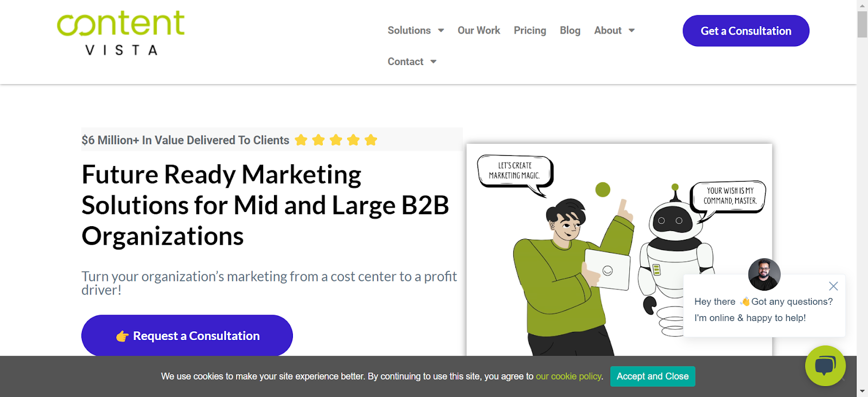Expand the About dropdown arrow
This screenshot has width=868, height=397.
coord(631,30)
